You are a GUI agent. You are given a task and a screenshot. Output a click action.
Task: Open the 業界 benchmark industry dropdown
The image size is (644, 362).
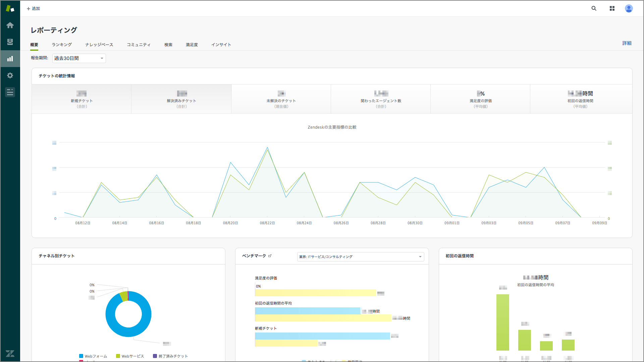coord(361,256)
